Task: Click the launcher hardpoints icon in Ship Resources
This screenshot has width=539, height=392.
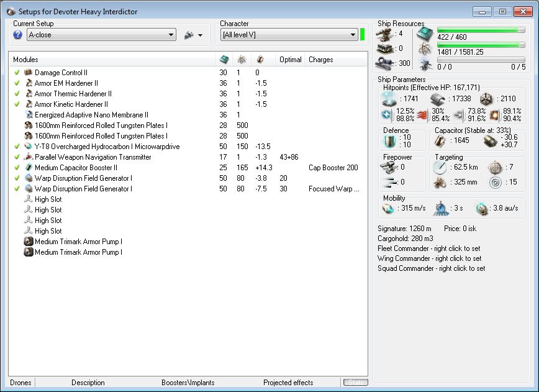Action: click(x=384, y=49)
